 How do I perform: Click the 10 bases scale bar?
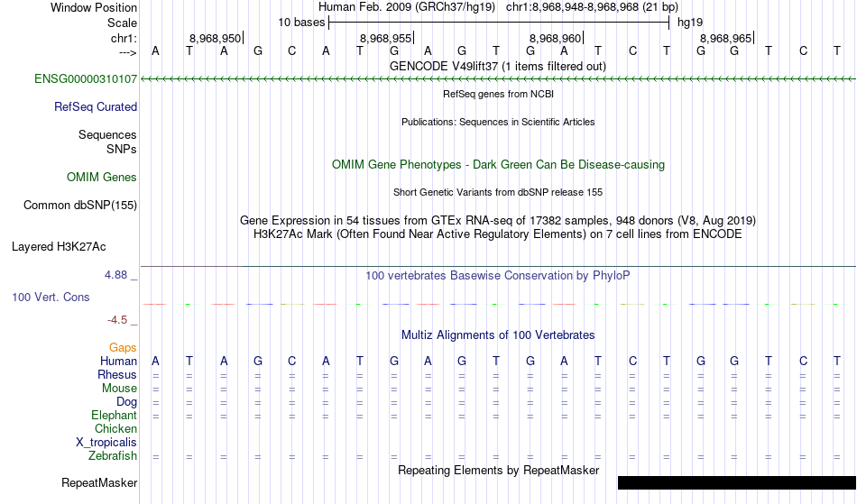tap(499, 23)
